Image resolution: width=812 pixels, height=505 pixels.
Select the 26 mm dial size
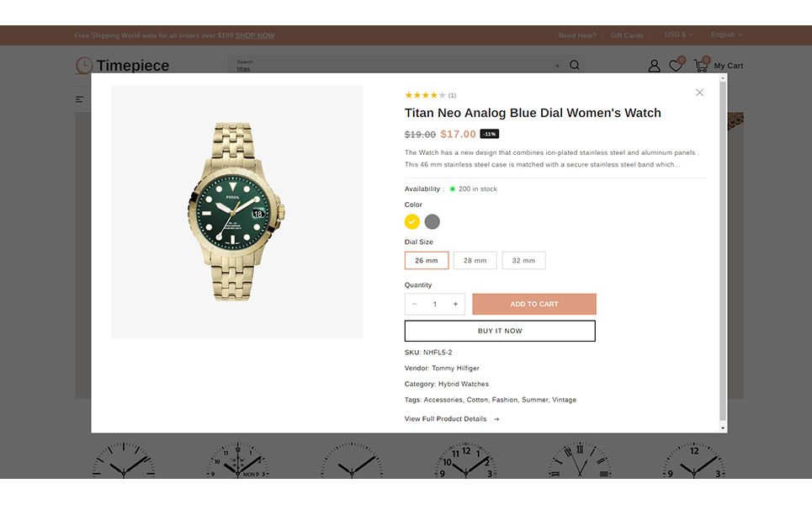coord(427,261)
